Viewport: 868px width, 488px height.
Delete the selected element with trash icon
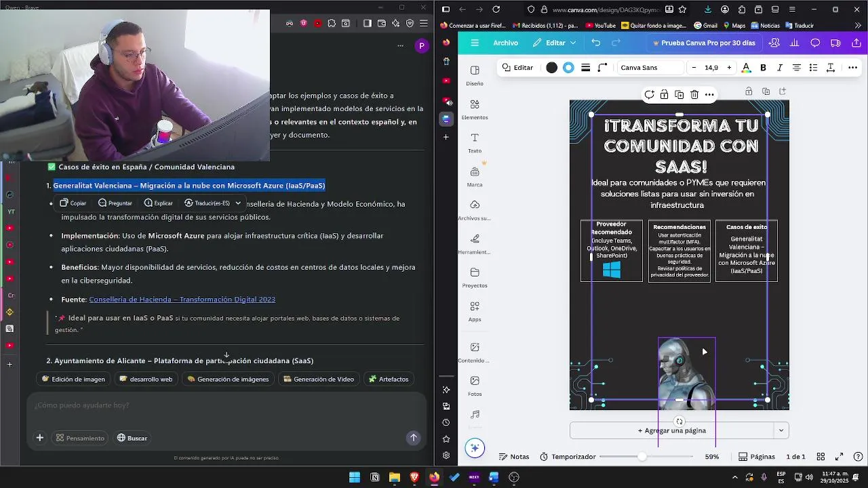point(694,95)
